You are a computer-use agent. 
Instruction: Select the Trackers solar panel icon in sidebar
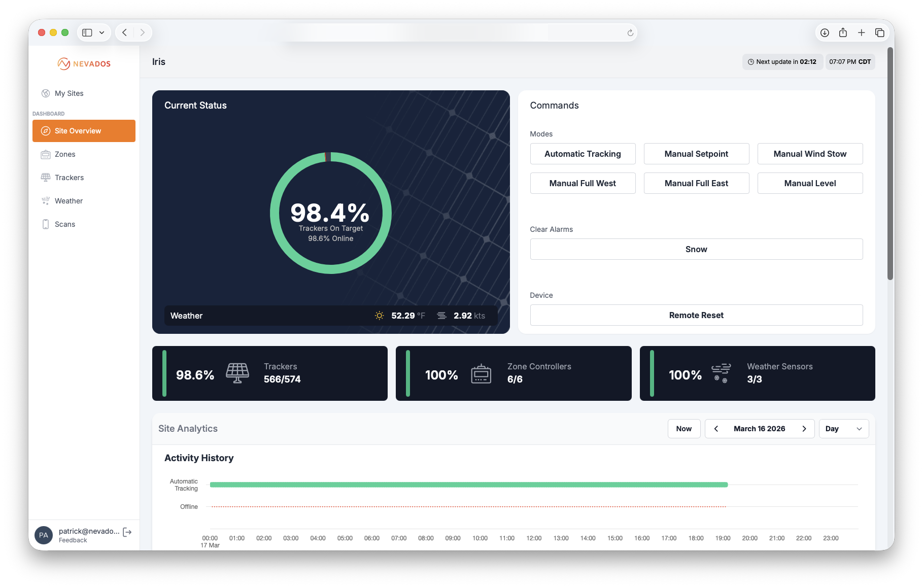click(45, 177)
